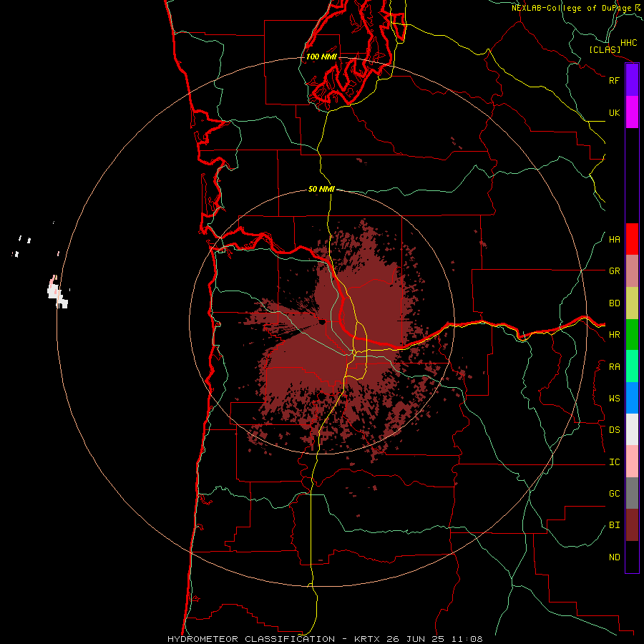Click the BD yellow legend swatch
This screenshot has width=644, height=644.
pyautogui.click(x=632, y=303)
